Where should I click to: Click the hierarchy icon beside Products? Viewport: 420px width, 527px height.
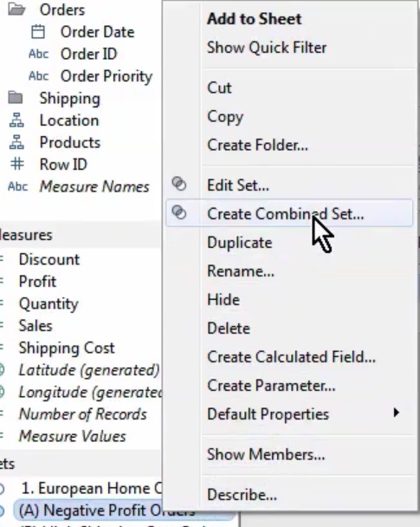click(x=16, y=142)
